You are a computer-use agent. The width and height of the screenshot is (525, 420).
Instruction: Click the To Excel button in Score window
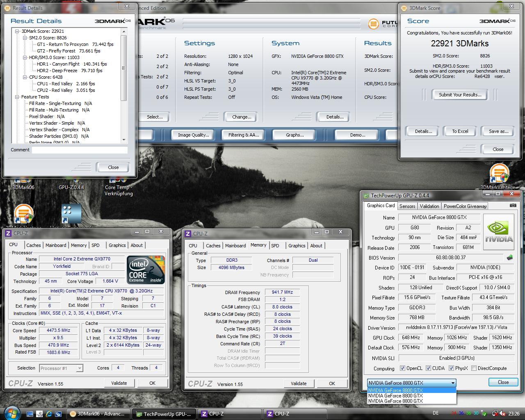[460, 131]
